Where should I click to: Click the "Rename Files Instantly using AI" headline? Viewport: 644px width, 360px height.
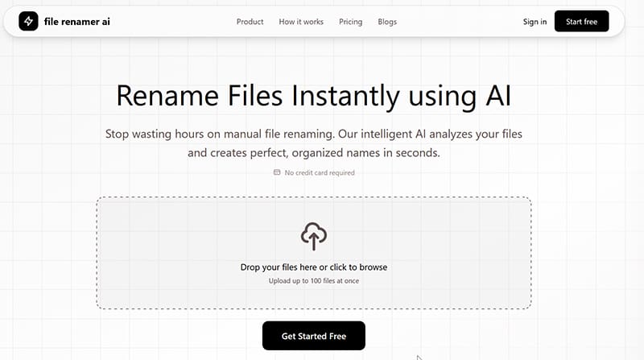coord(314,96)
